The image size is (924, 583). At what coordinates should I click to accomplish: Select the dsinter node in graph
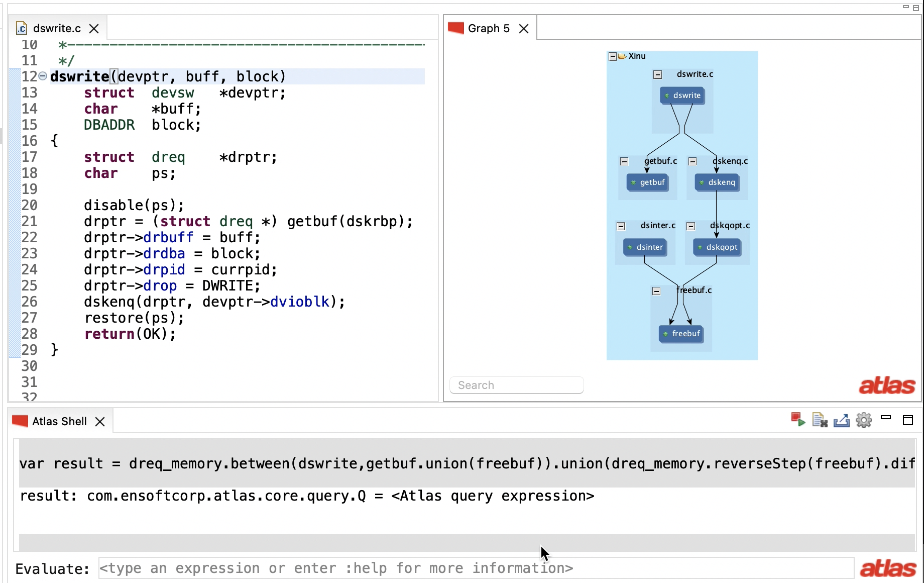pos(645,247)
